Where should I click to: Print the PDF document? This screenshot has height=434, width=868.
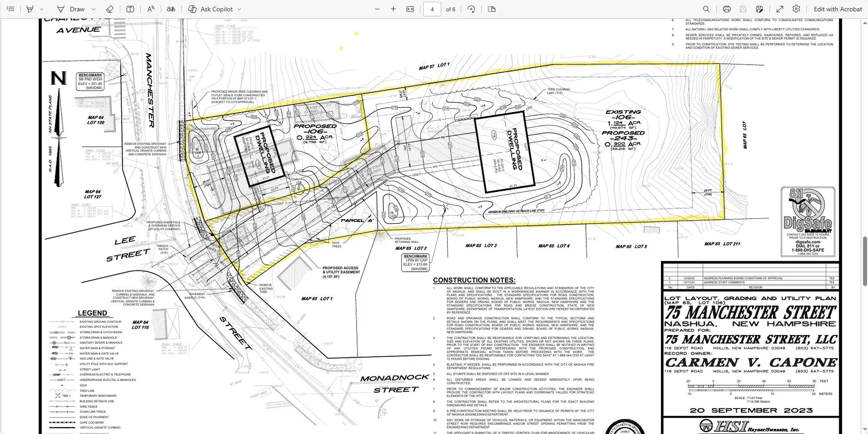pos(726,9)
